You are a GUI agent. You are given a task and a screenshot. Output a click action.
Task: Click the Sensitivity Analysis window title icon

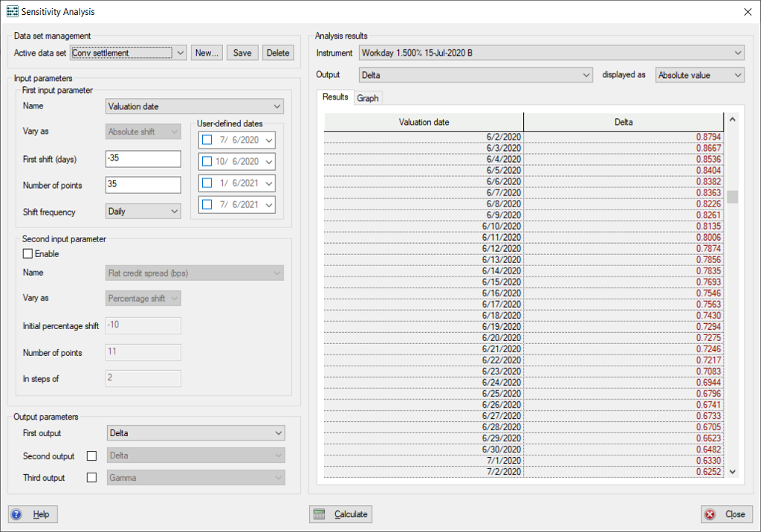tap(12, 11)
